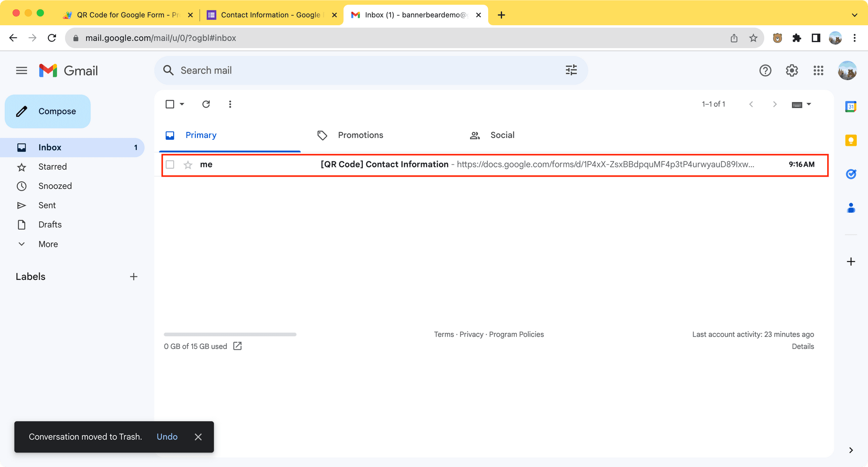The height and width of the screenshot is (467, 868).
Task: Open Gmail settings
Action: coord(792,70)
